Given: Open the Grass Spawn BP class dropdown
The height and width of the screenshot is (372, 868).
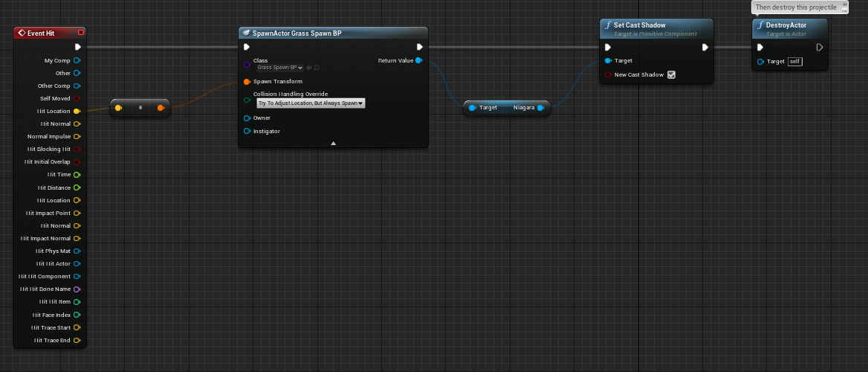Looking at the screenshot, I should tap(280, 68).
